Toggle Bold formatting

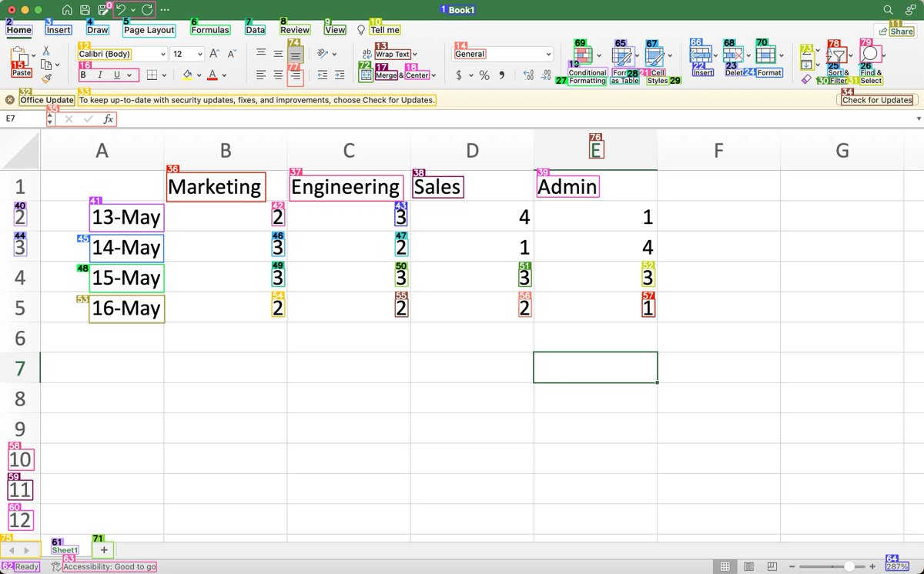[x=84, y=75]
